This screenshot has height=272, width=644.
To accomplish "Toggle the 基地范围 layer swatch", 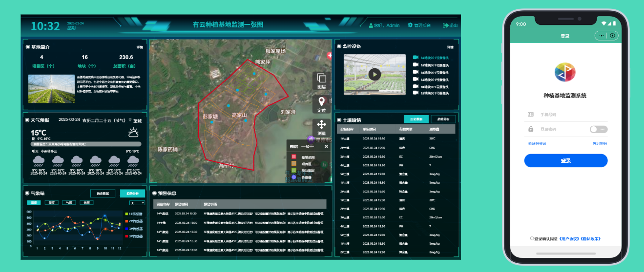I will pos(293,157).
